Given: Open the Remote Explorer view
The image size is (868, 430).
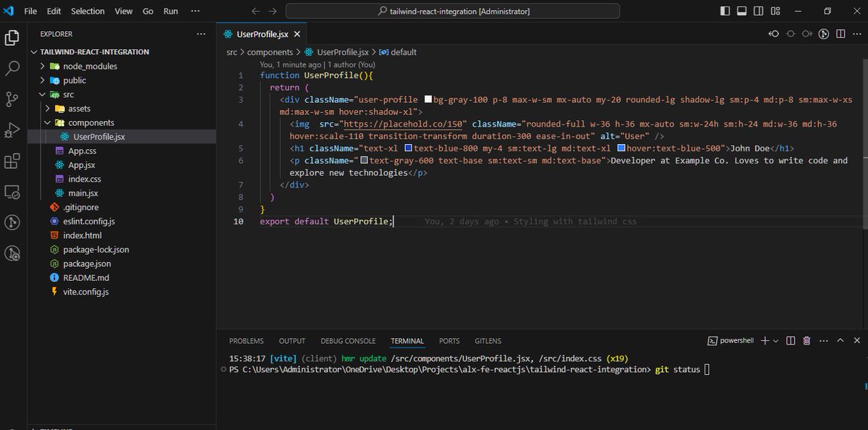Looking at the screenshot, I should tap(12, 192).
